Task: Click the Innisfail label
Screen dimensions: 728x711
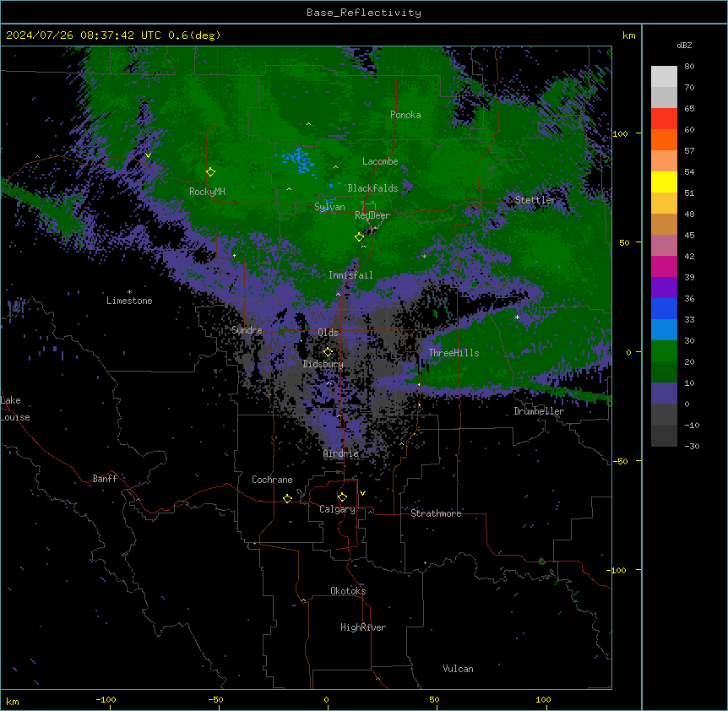Action: [x=350, y=275]
